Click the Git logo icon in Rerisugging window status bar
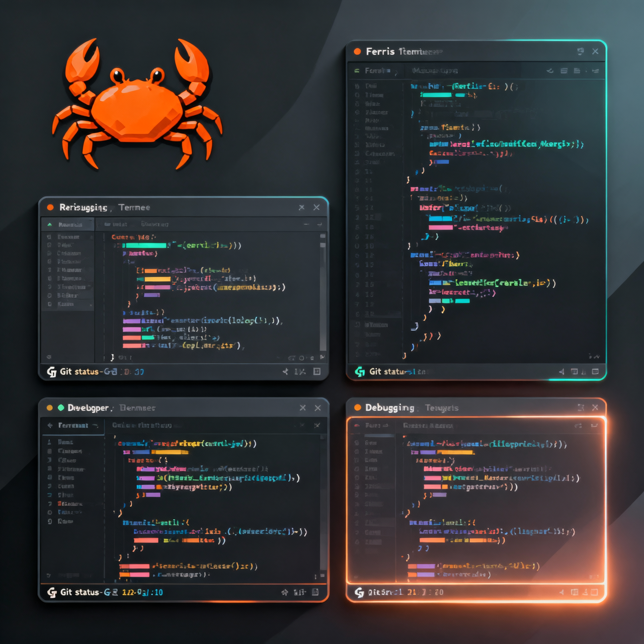Image resolution: width=644 pixels, height=644 pixels. (51, 372)
